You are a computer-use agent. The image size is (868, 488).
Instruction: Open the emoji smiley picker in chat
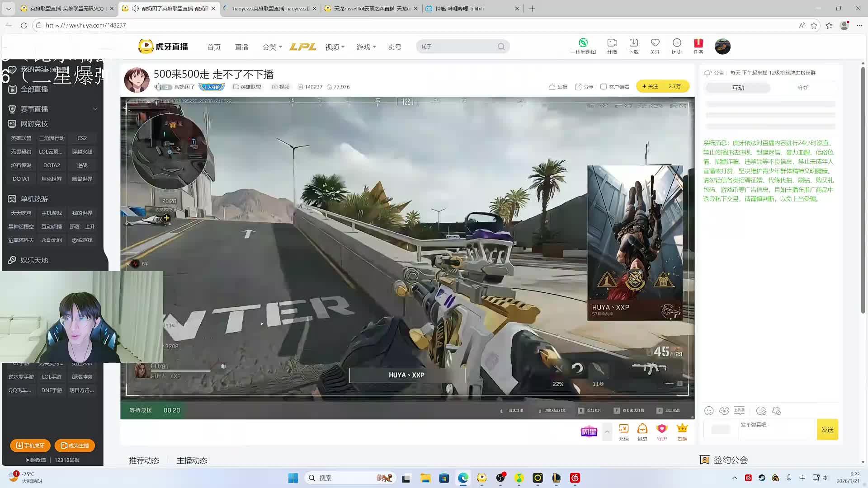[709, 411]
